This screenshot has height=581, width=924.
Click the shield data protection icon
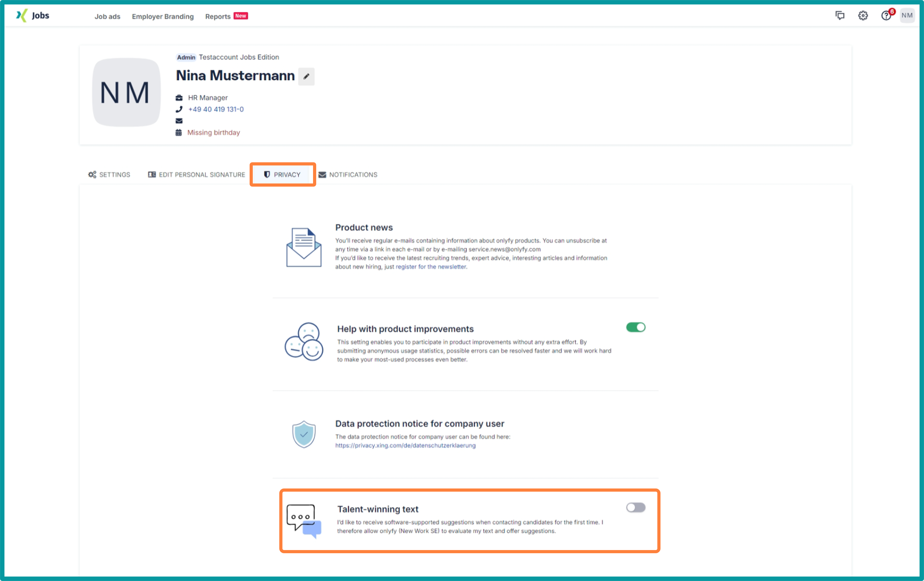tap(304, 434)
